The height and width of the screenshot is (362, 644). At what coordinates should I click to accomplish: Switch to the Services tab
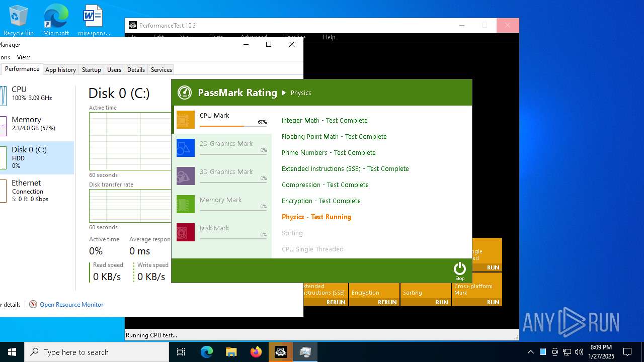click(x=162, y=70)
